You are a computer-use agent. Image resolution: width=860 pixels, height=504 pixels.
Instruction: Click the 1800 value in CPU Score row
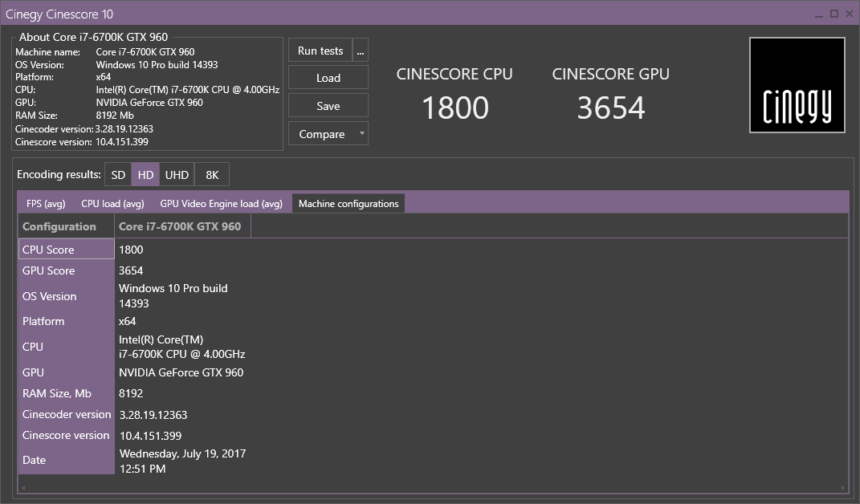tap(131, 250)
